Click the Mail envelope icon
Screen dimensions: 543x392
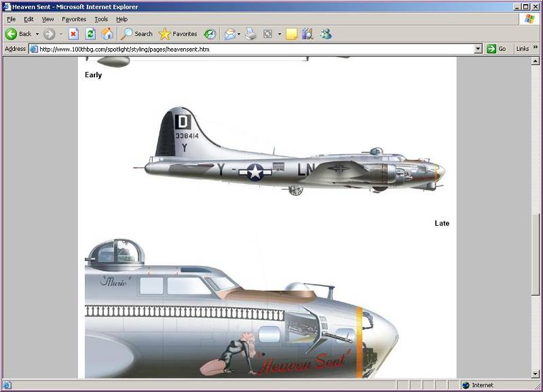click(x=230, y=34)
